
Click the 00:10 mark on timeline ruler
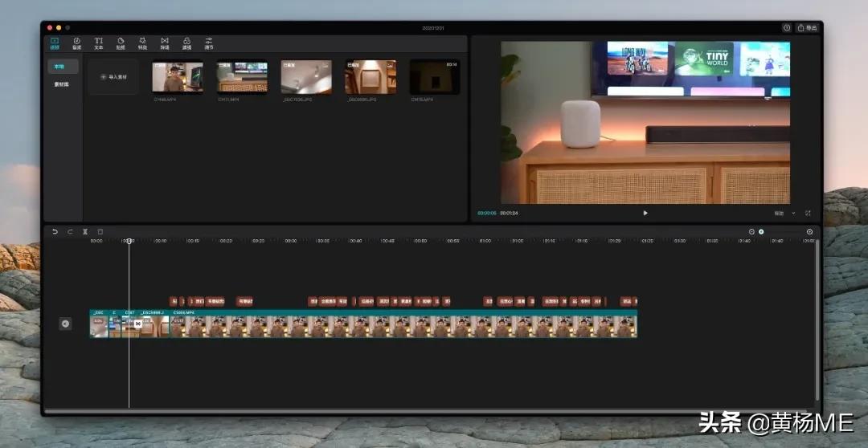(x=161, y=241)
